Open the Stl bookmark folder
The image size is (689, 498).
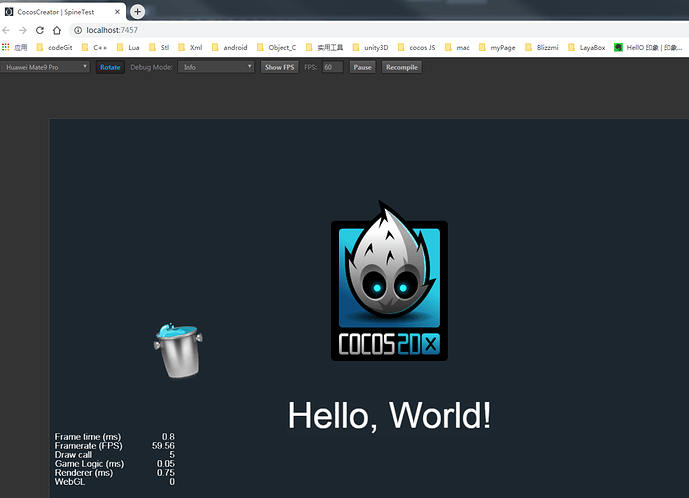159,47
